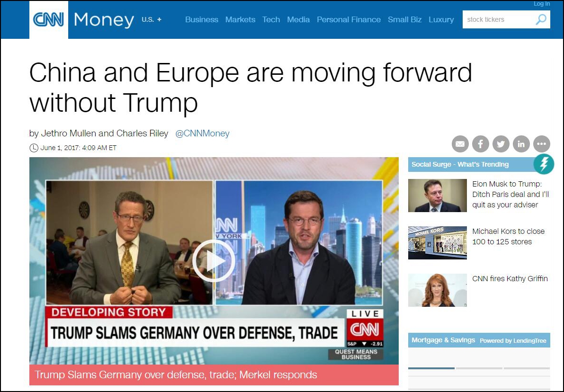Click the Log In link

(x=542, y=4)
